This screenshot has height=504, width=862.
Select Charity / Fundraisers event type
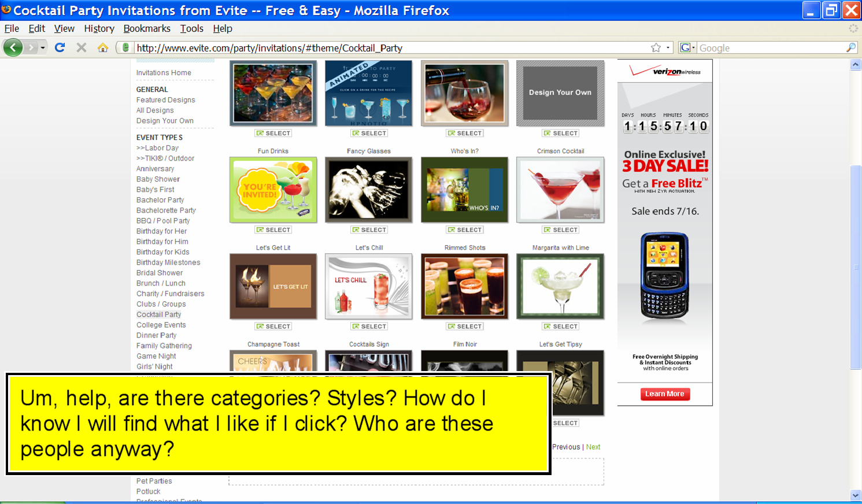[x=170, y=294]
